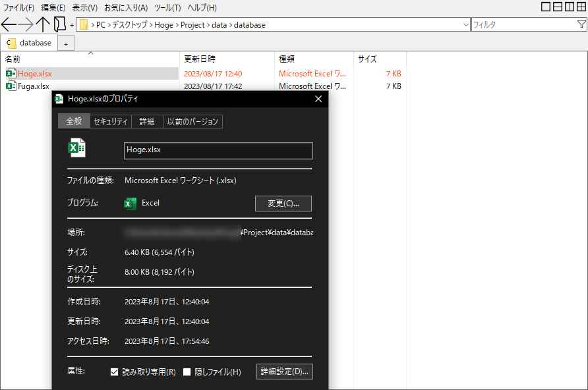The height and width of the screenshot is (390, 588).
Task: Select the Hoge.xlsx file name
Action: tap(35, 74)
